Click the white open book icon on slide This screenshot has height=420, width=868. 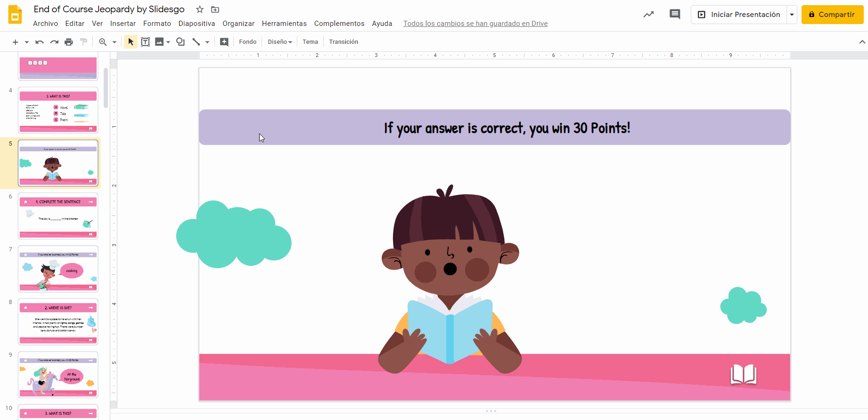pos(744,375)
